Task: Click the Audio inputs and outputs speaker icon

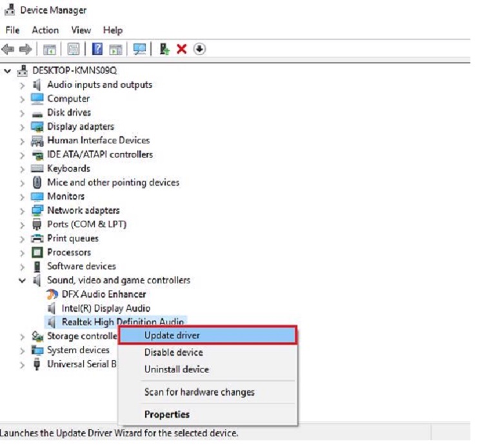Action: click(37, 85)
